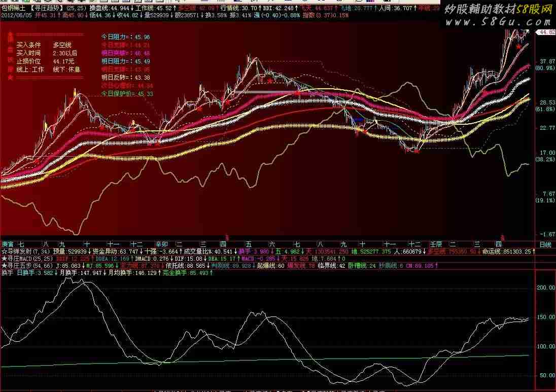Click the 起爆线:60 value
The image size is (556, 392).
point(270,266)
